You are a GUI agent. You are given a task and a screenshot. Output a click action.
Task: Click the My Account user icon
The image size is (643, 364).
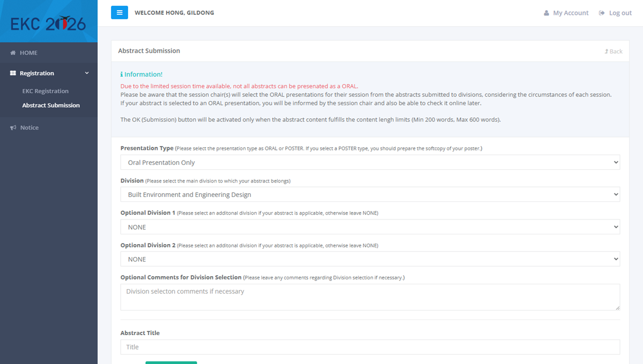click(x=547, y=13)
